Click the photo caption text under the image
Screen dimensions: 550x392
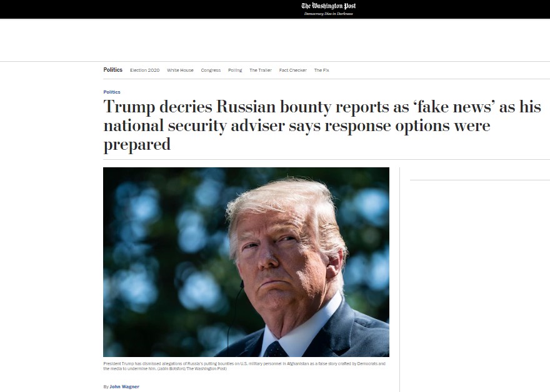tap(244, 366)
